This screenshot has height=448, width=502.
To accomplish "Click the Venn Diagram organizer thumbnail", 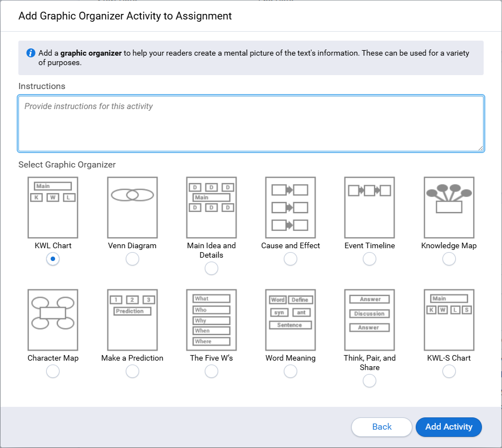I will (x=132, y=208).
